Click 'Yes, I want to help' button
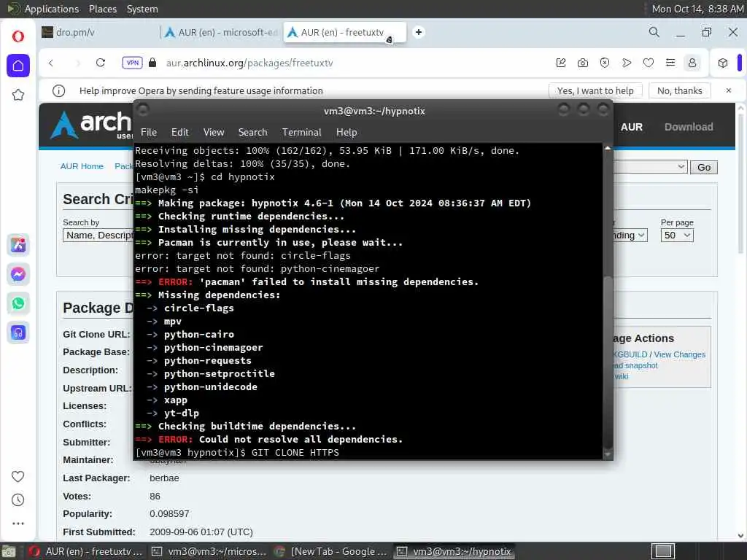Viewport: 747px width, 560px height. point(595,90)
